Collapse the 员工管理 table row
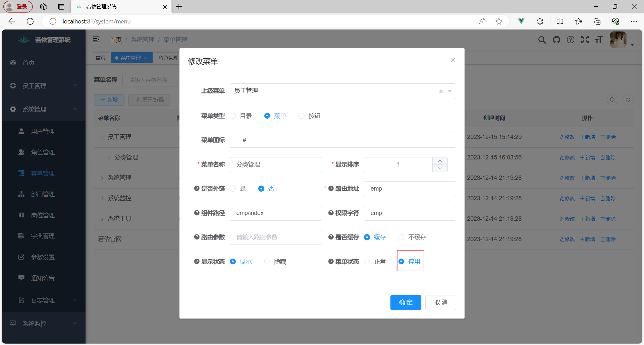644x345 pixels. 103,137
